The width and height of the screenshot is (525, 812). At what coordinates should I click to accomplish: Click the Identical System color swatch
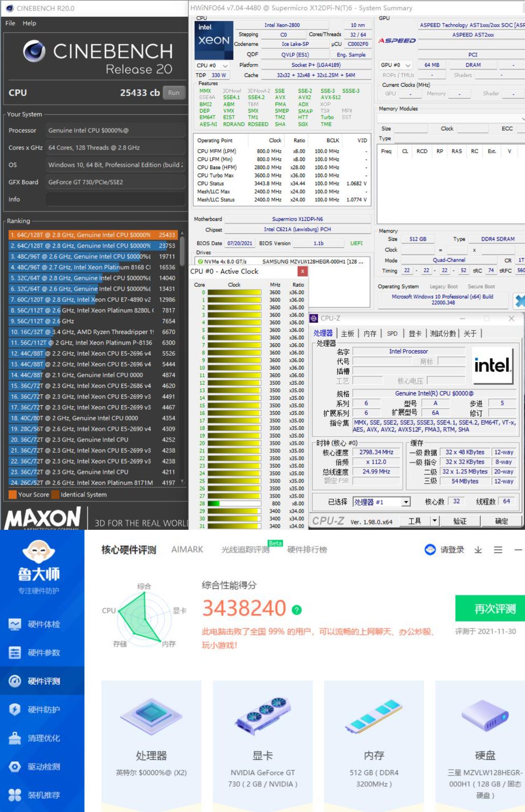click(55, 494)
